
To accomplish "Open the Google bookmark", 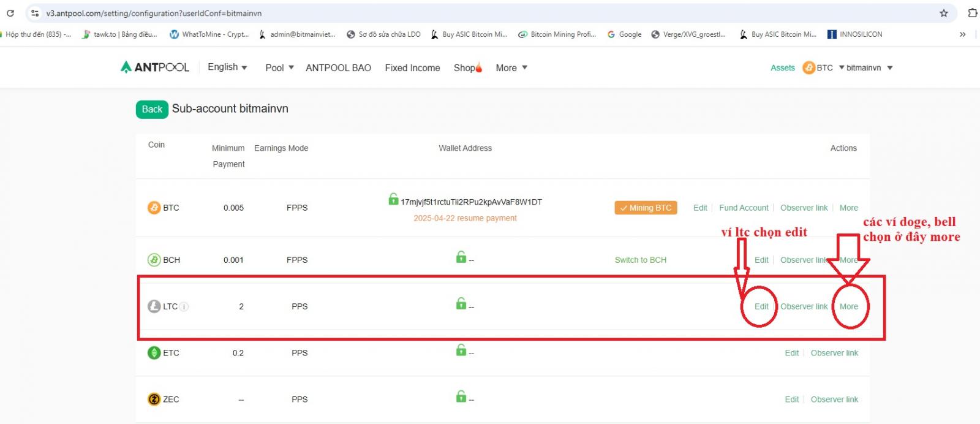I will (x=624, y=34).
